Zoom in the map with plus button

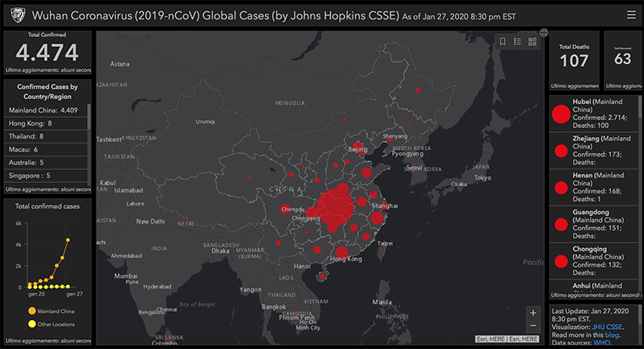(533, 314)
